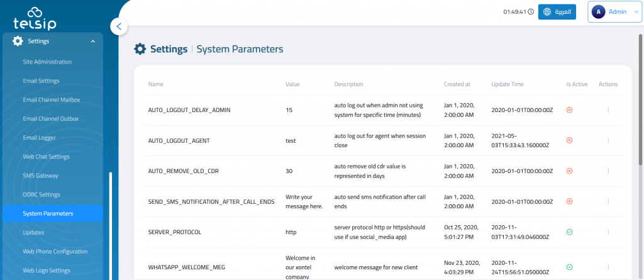Switch language with the العربية button
Screen dimensions: 644x280
557,12
